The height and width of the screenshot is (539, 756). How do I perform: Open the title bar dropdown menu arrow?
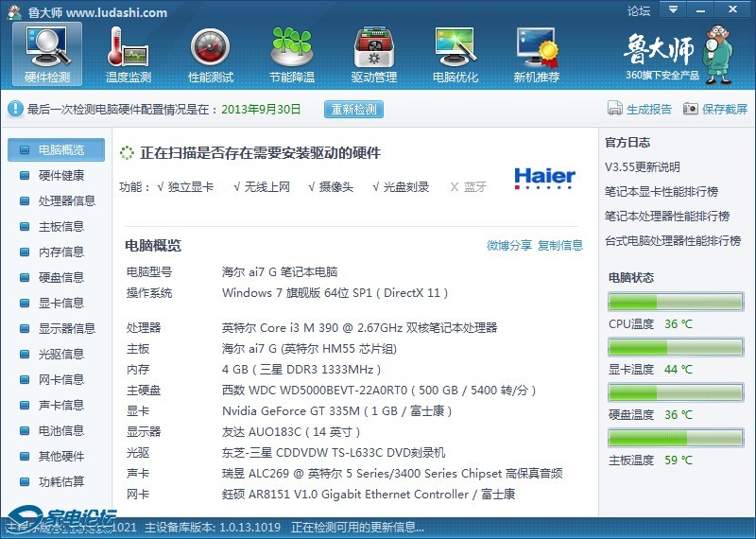click(672, 10)
